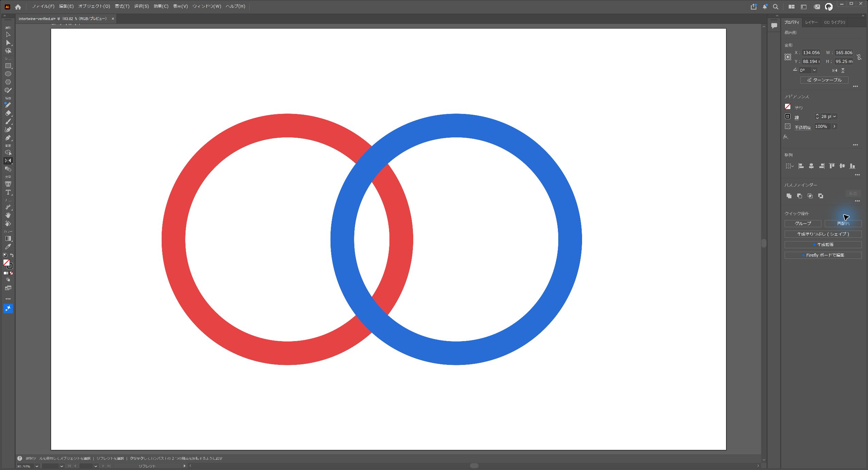Show more Transform options
Image resolution: width=868 pixels, height=470 pixels.
pos(855,86)
